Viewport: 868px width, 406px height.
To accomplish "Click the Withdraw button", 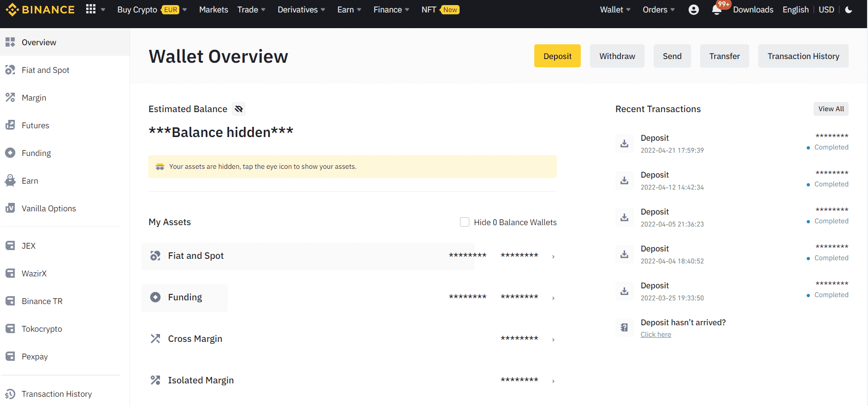I will click(x=617, y=56).
